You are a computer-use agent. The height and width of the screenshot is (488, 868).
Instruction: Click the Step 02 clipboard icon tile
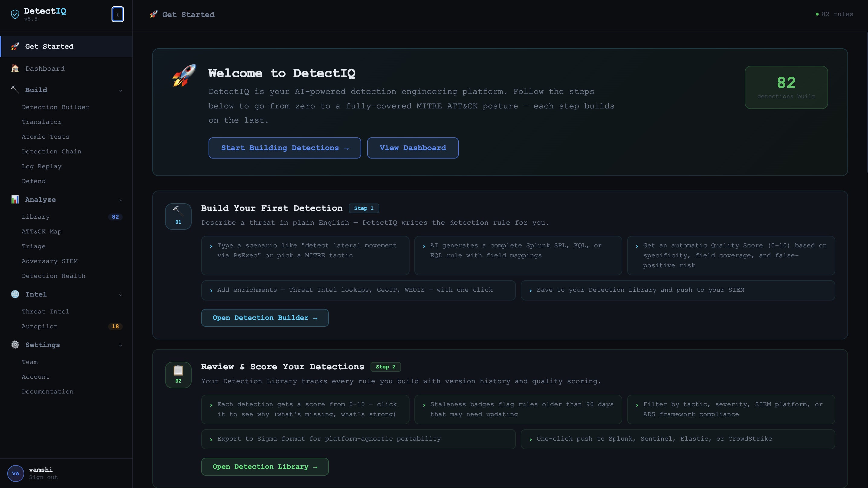coord(178,374)
